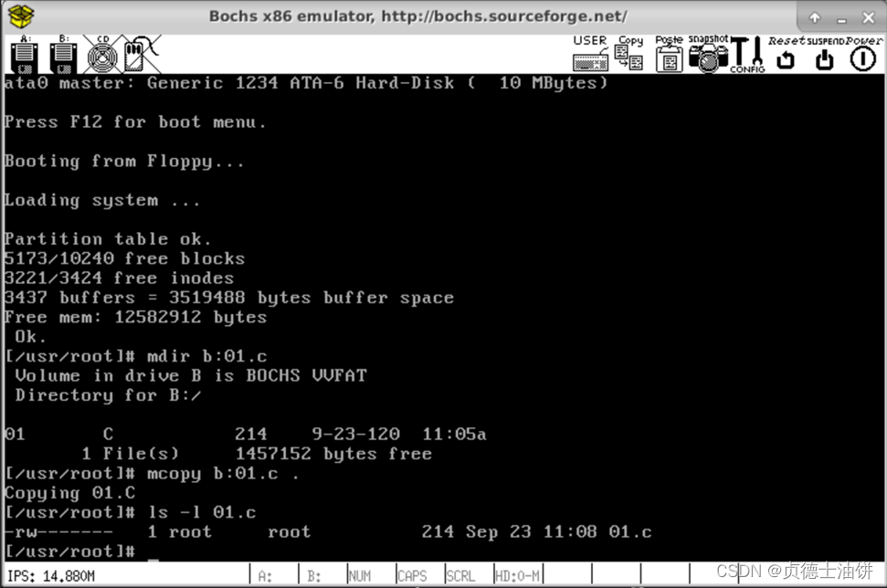Click the Paste clipboard icon

click(x=670, y=54)
